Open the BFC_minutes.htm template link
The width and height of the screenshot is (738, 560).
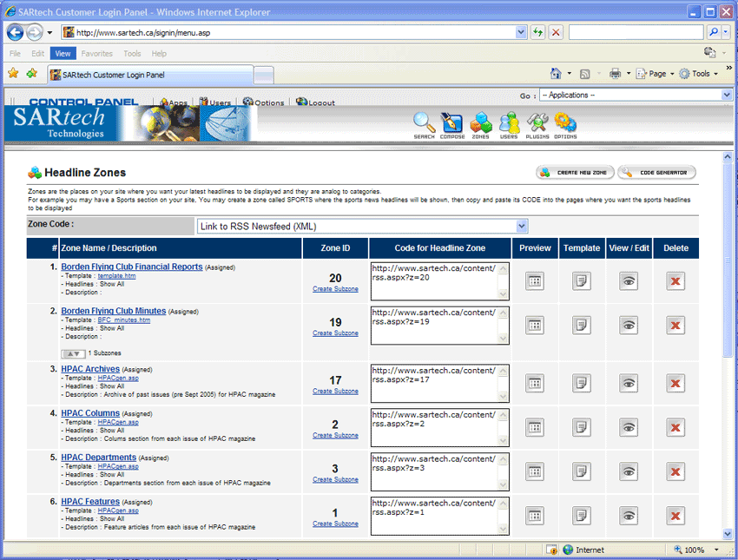[124, 320]
